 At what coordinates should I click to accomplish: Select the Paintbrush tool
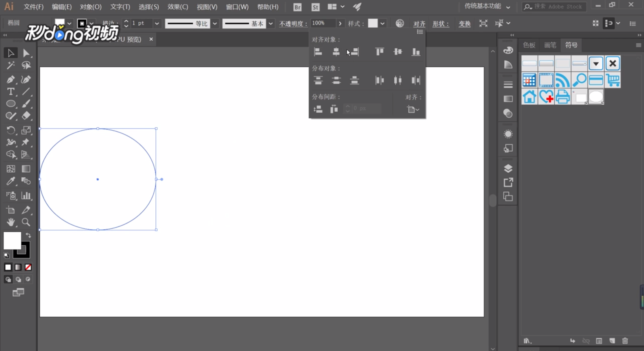26,104
